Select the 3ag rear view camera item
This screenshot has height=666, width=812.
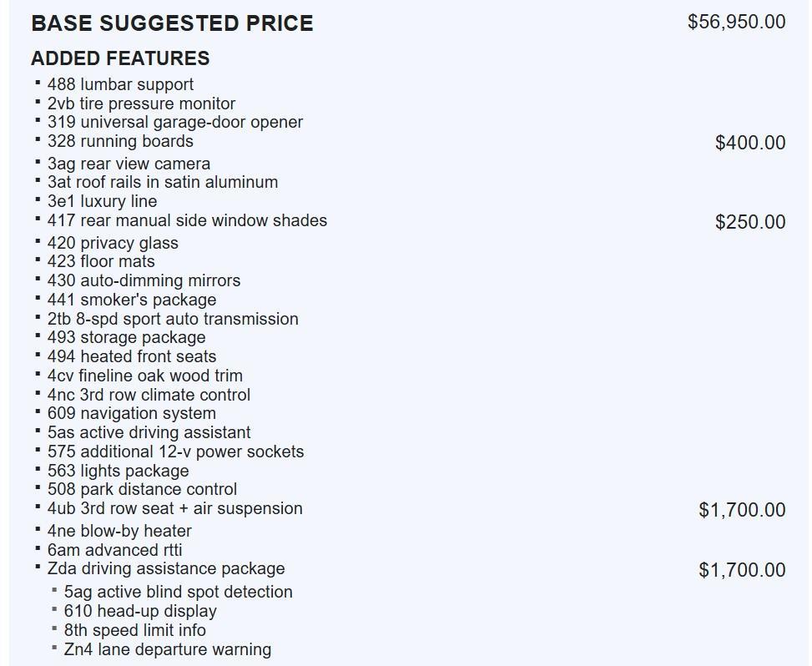[x=129, y=164]
